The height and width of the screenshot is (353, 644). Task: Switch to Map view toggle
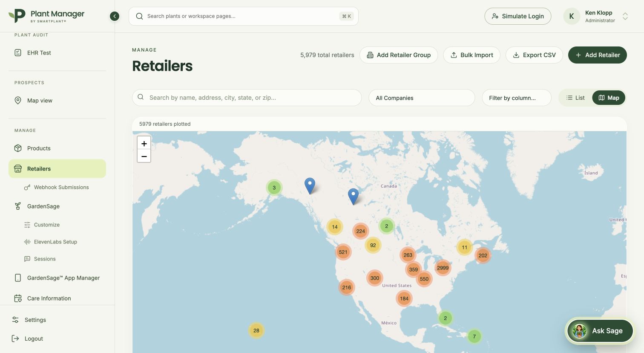pos(609,98)
